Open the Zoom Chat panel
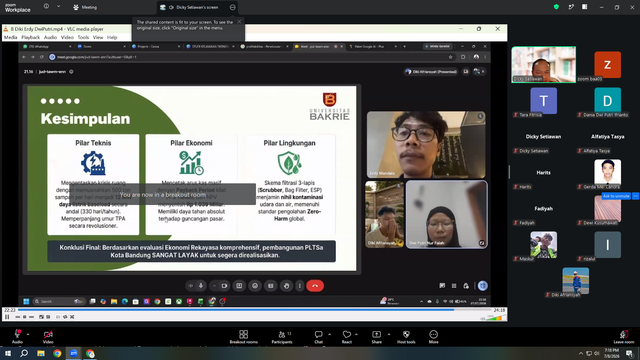The image size is (640, 360). [x=318, y=337]
